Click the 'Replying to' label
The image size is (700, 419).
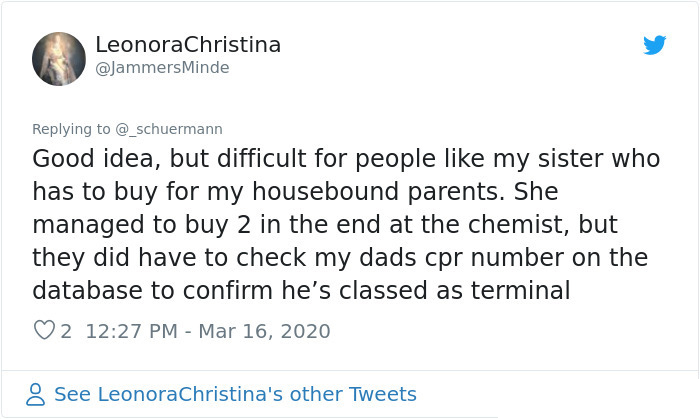pyautogui.click(x=71, y=129)
